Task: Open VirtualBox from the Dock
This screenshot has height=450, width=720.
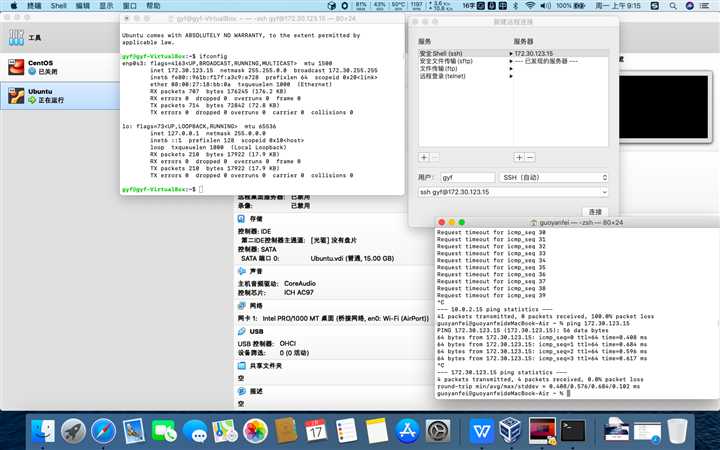Action: (x=512, y=431)
